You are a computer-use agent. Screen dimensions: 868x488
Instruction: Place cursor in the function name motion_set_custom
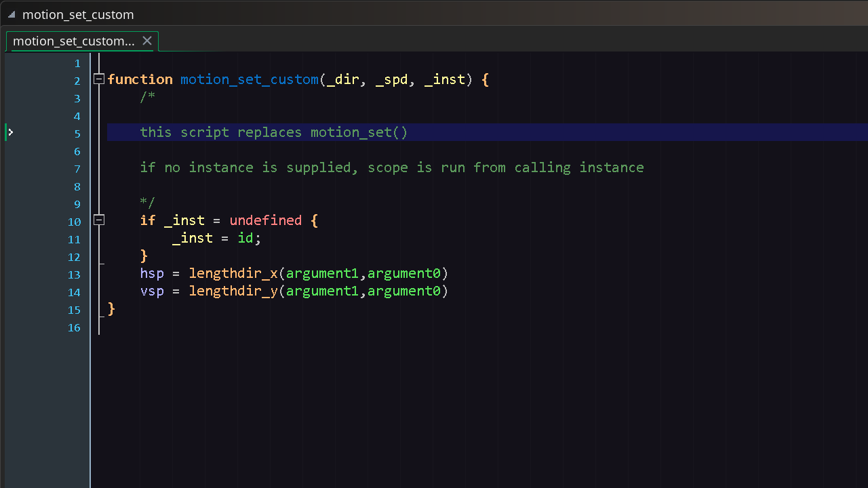(249, 79)
